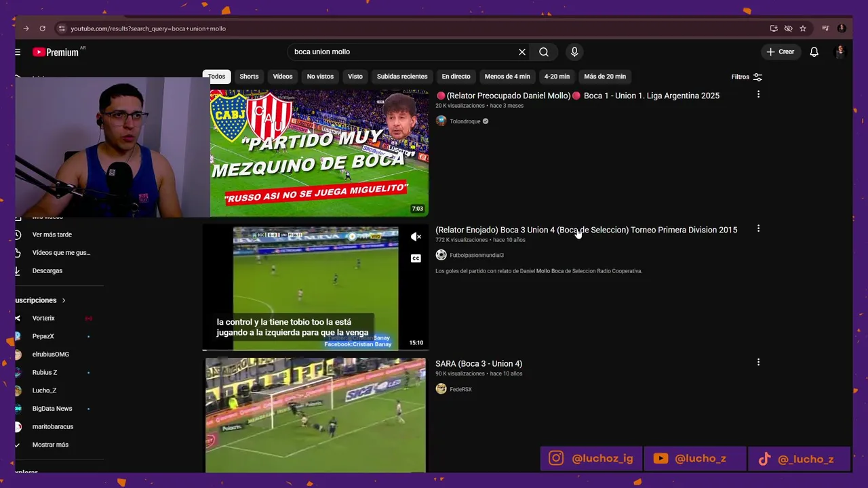
Task: Clear the search box with the X icon
Action: point(522,52)
